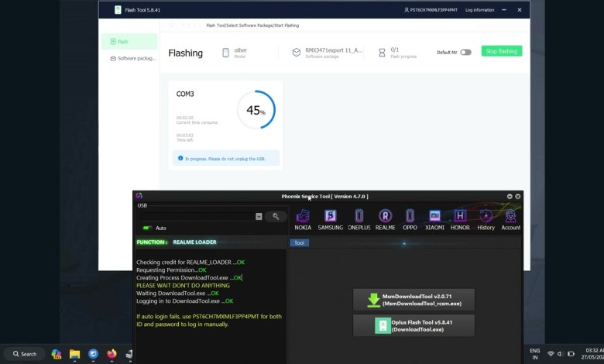Open Firefox from the taskbar
This screenshot has width=604, height=364.
(x=112, y=354)
